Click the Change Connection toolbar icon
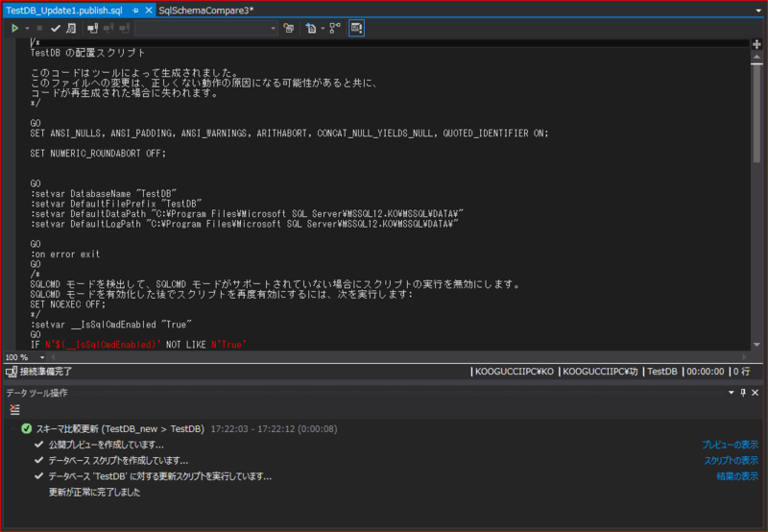768x532 pixels. tap(125, 29)
